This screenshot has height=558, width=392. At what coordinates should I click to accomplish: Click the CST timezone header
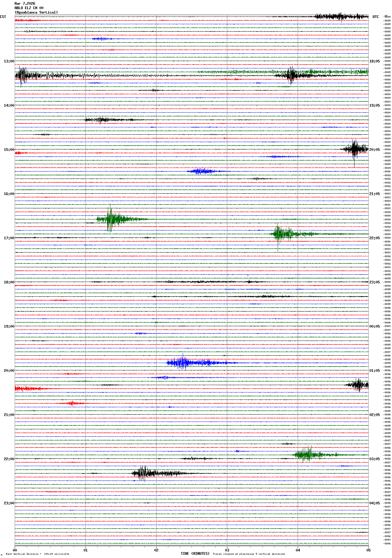pyautogui.click(x=3, y=17)
